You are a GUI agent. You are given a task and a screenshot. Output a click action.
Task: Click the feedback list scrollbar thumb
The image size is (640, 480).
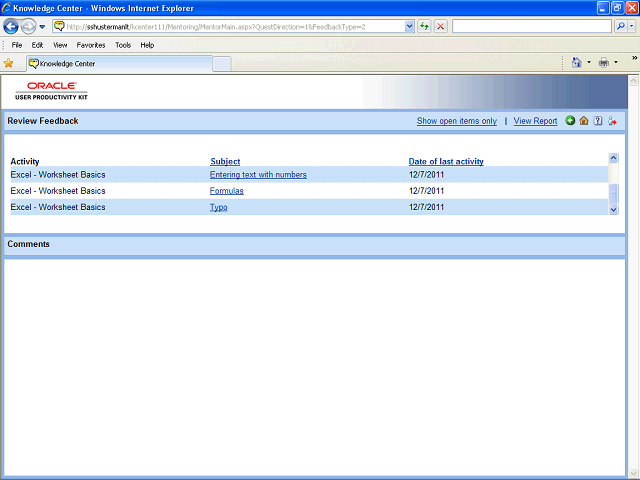[613, 194]
